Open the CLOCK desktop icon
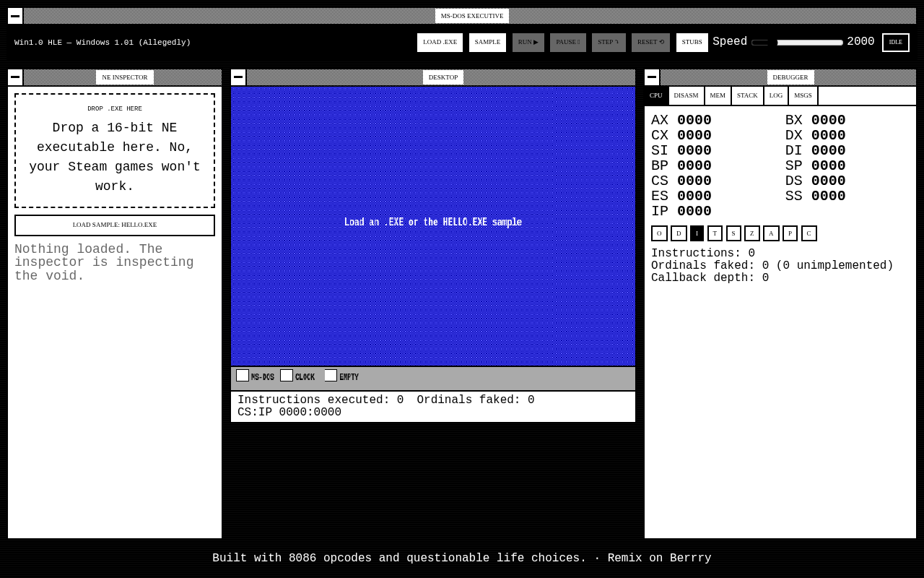 297,376
